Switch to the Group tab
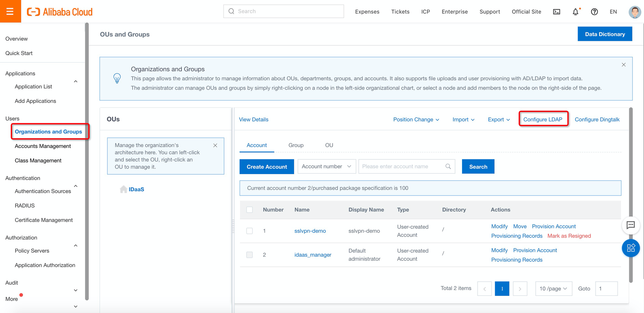The image size is (644, 313). 296,145
